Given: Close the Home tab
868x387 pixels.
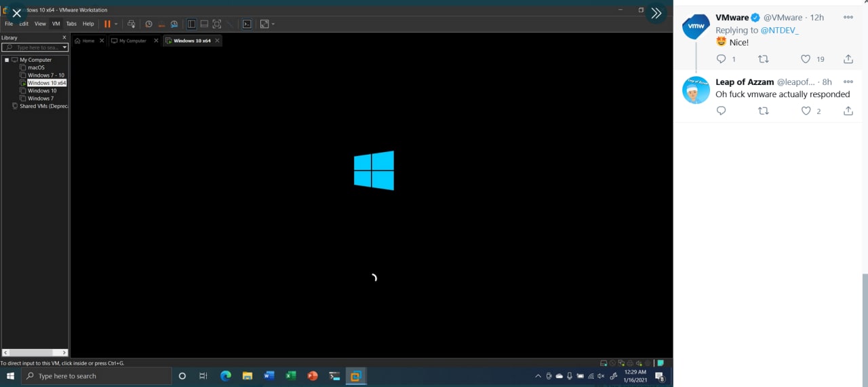Looking at the screenshot, I should [102, 41].
